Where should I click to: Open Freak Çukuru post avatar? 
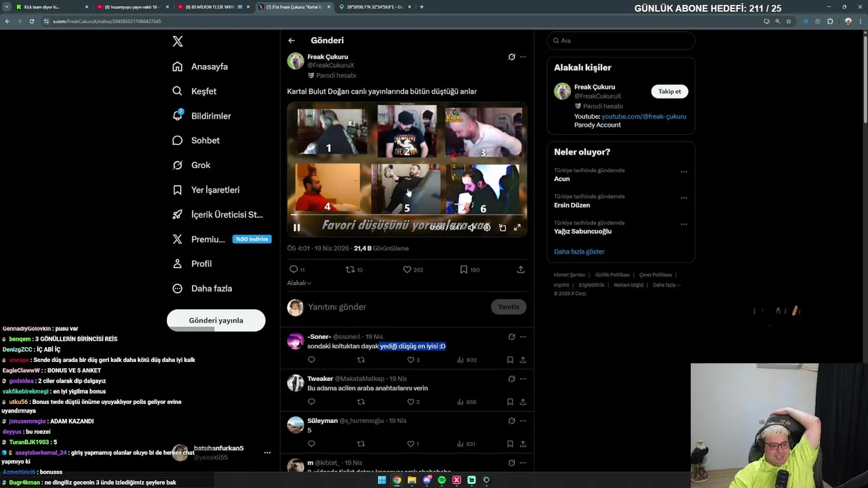point(296,61)
